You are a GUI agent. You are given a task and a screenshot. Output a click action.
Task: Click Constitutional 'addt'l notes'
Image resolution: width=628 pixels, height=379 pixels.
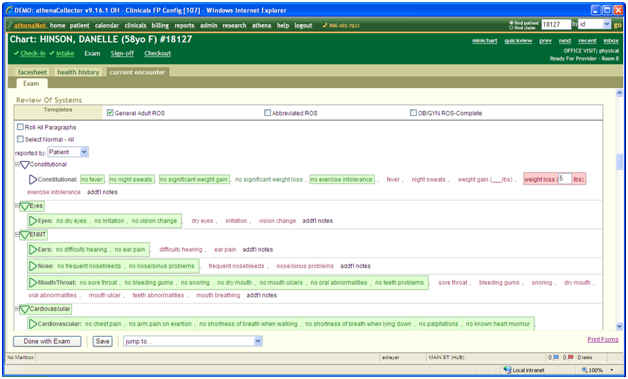[x=102, y=192]
